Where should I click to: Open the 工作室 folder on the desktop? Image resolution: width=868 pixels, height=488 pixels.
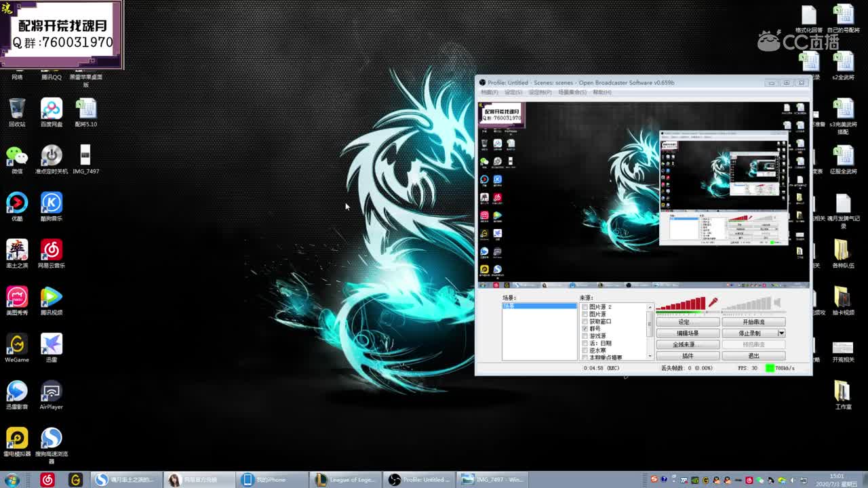[842, 395]
